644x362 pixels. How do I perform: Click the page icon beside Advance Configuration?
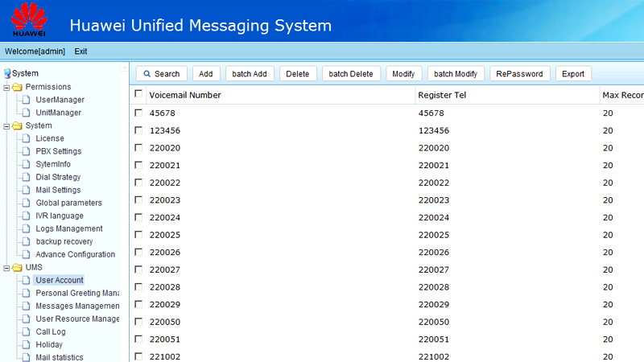point(26,254)
